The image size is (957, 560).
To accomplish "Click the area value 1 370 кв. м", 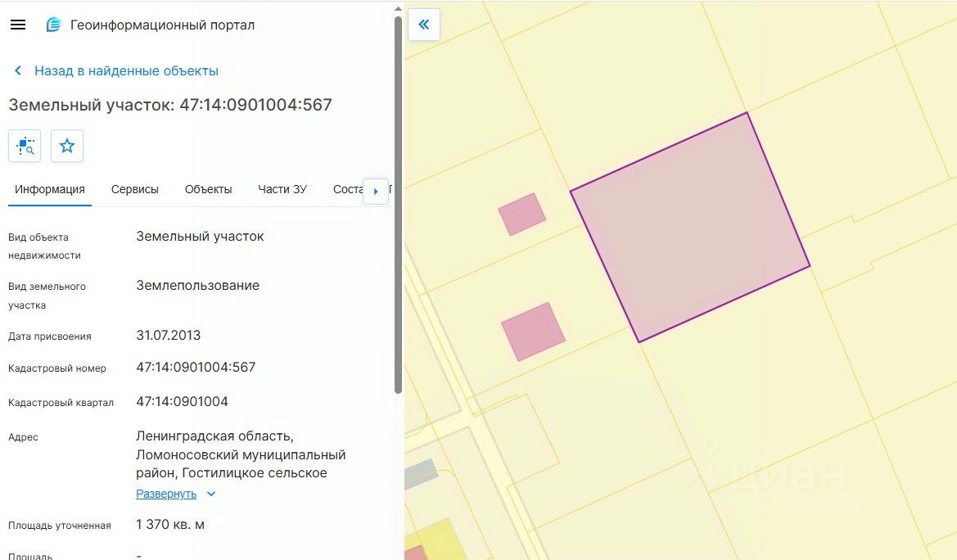I will pos(170,525).
